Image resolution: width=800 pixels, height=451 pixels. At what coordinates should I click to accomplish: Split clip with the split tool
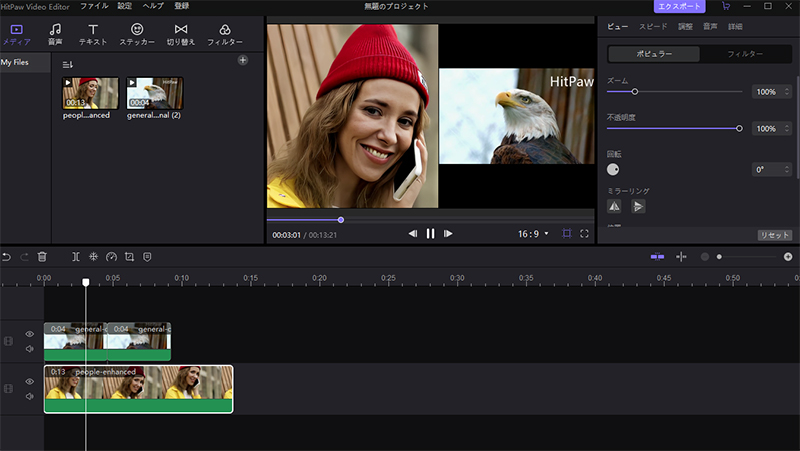[x=76, y=257]
